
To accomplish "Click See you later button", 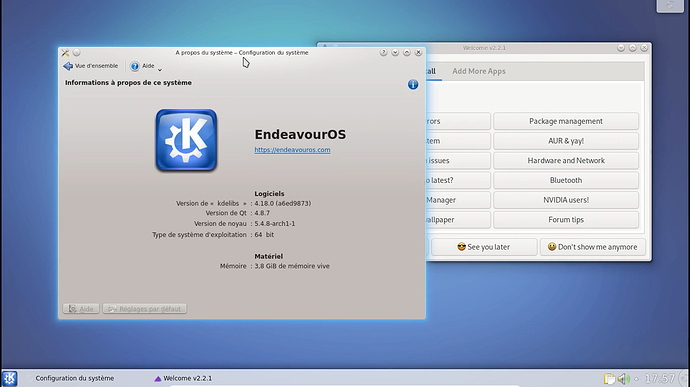I will [x=484, y=247].
